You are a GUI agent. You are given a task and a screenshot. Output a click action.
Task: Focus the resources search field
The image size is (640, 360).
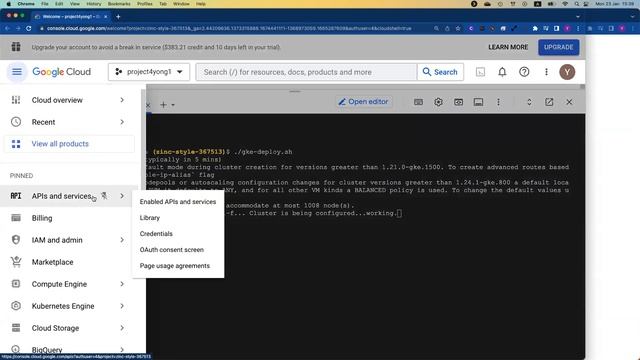point(306,72)
